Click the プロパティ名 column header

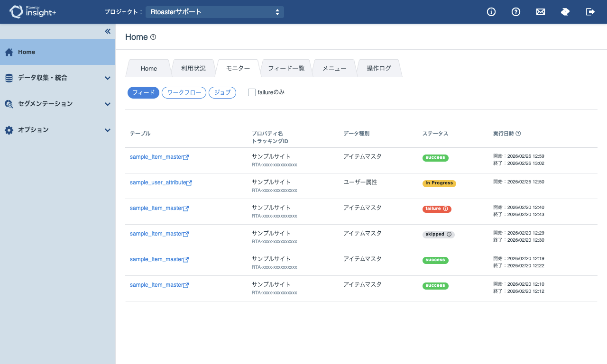click(x=267, y=134)
